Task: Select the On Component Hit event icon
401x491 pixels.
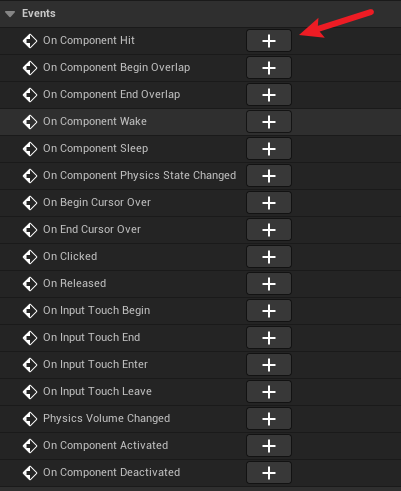Action: coord(30,41)
